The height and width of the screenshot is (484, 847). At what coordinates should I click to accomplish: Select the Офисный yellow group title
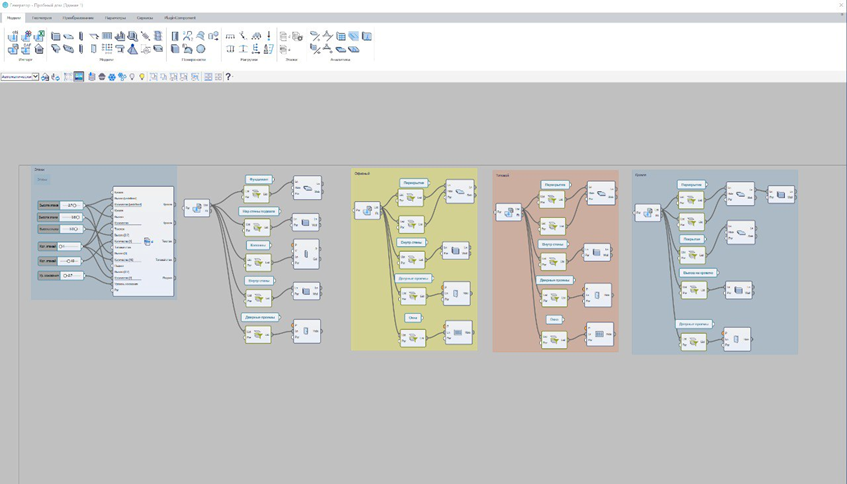[362, 174]
